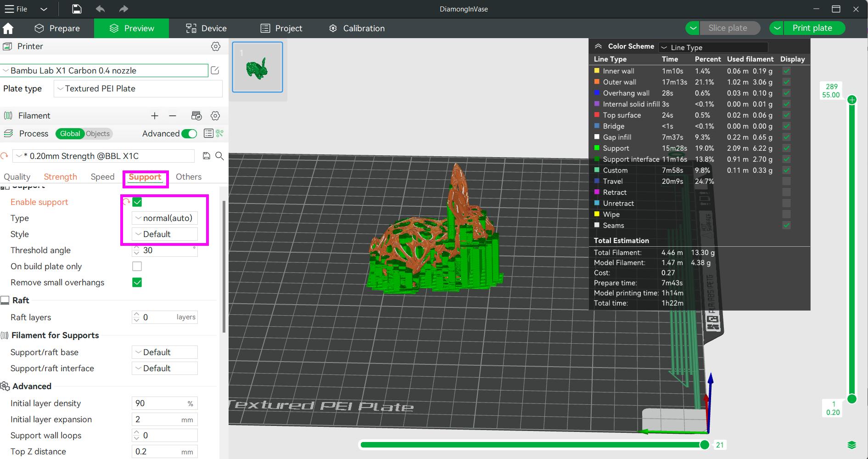This screenshot has width=868, height=459.
Task: Click the Outer wall orange swatch
Action: [597, 82]
